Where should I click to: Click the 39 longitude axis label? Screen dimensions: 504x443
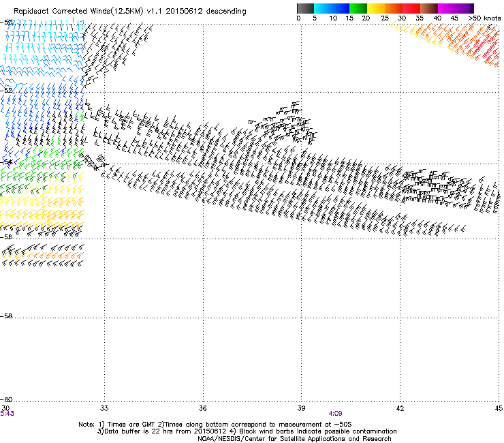click(x=301, y=408)
